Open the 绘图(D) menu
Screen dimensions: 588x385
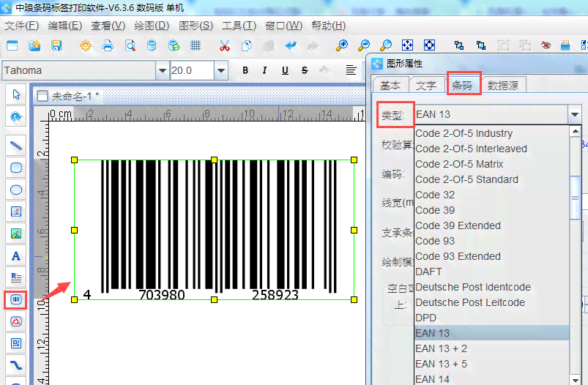(152, 26)
